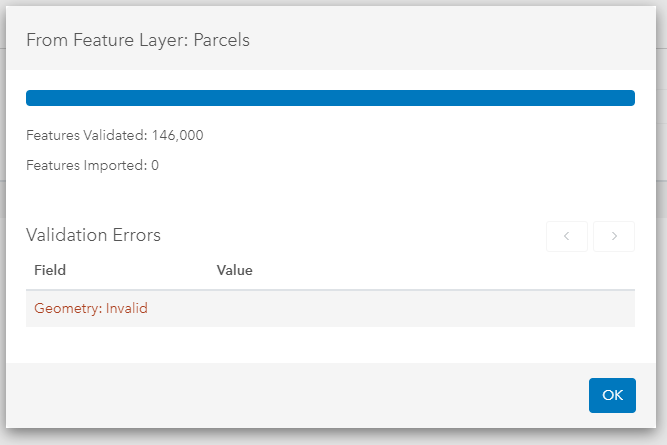Click the Validation Errors heading
Viewport: 667px width, 445px height.
(93, 236)
